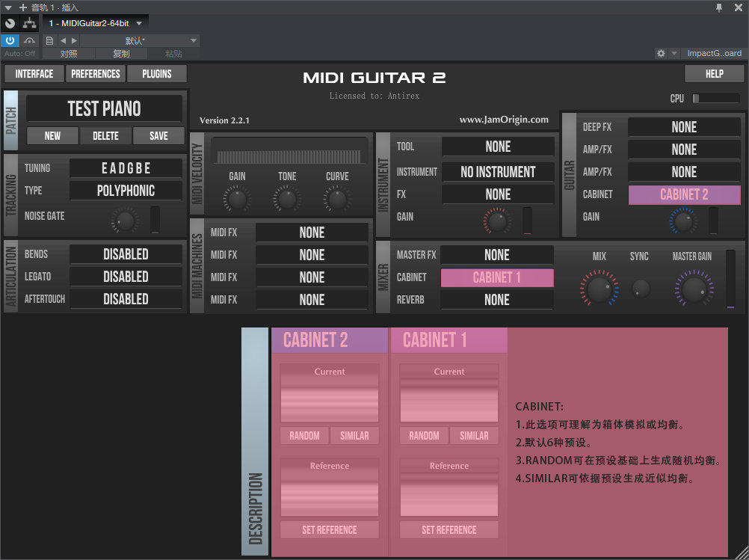This screenshot has width=749, height=560.
Task: Select the mixer CABINET 1 slot
Action: [497, 277]
